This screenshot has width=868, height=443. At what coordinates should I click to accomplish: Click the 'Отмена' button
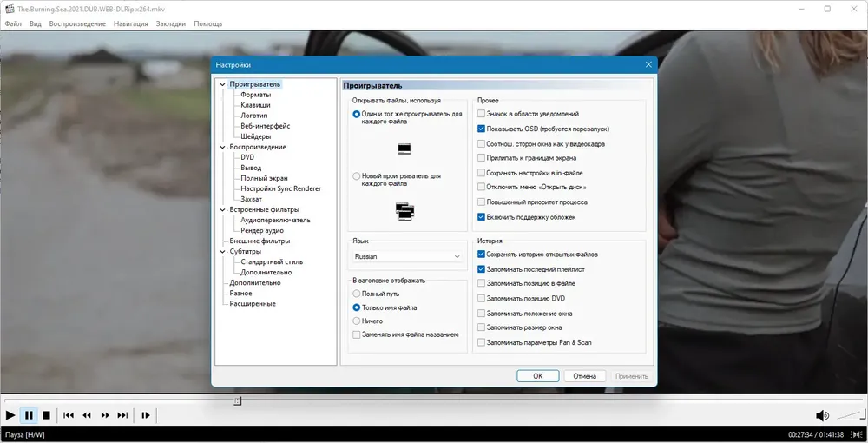click(x=584, y=376)
